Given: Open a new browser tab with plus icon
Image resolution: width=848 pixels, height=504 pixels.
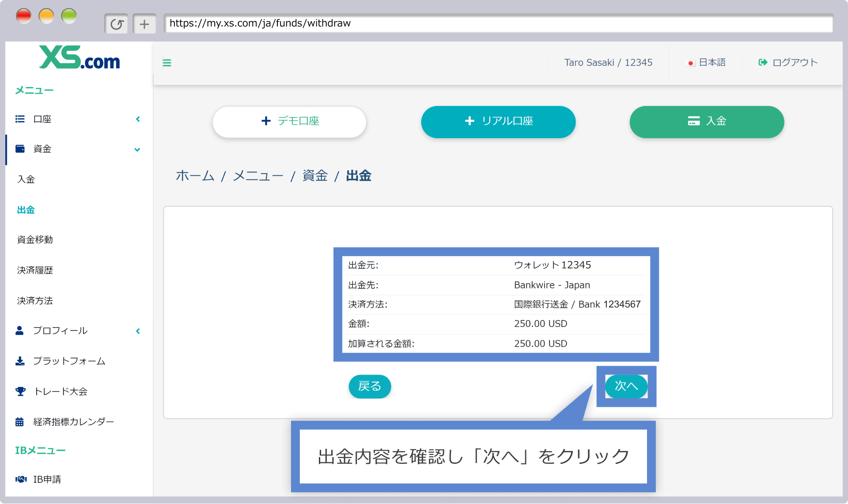Looking at the screenshot, I should point(144,24).
